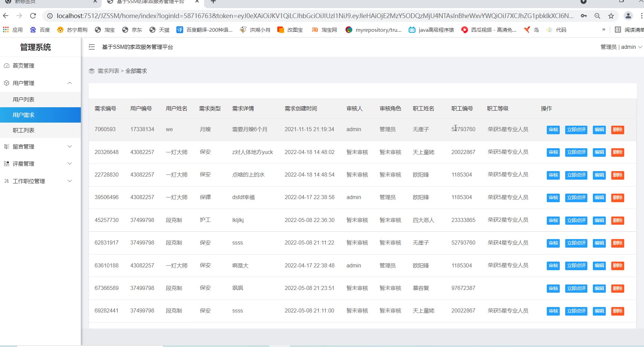Select 用户列表 in sidebar

24,99
